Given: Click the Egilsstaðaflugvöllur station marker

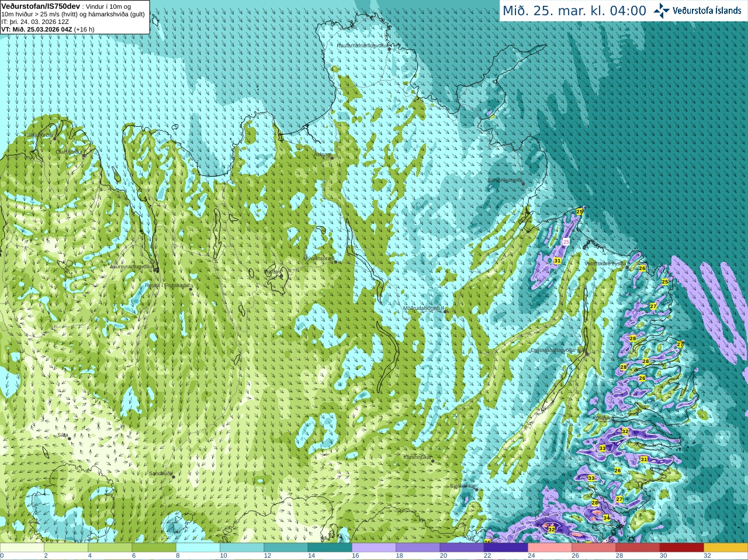Looking at the screenshot, I should [x=587, y=352].
